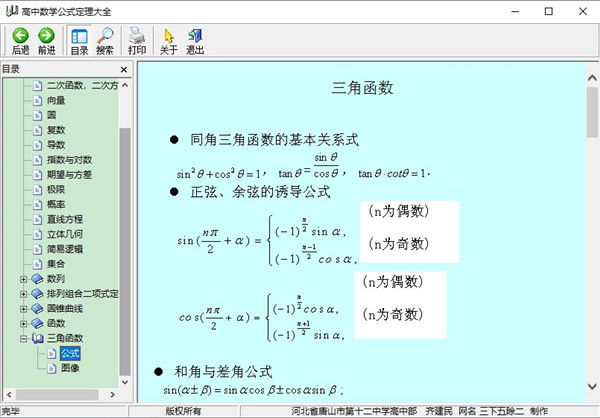600x418 pixels.
Task: Minimize the 高中数学公式定理大全 window
Action: click(x=515, y=11)
